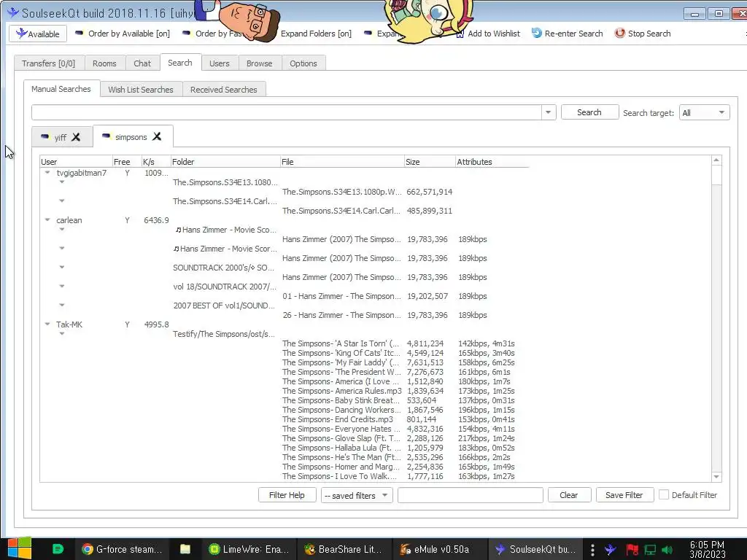Switch to the Rooms tab
747x560 pixels.
(x=104, y=63)
